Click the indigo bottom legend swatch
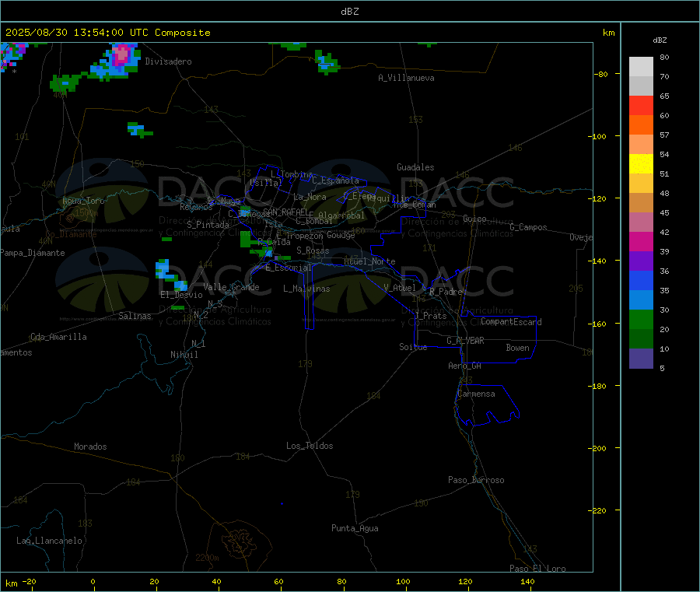The height and width of the screenshot is (592, 700). tap(641, 359)
